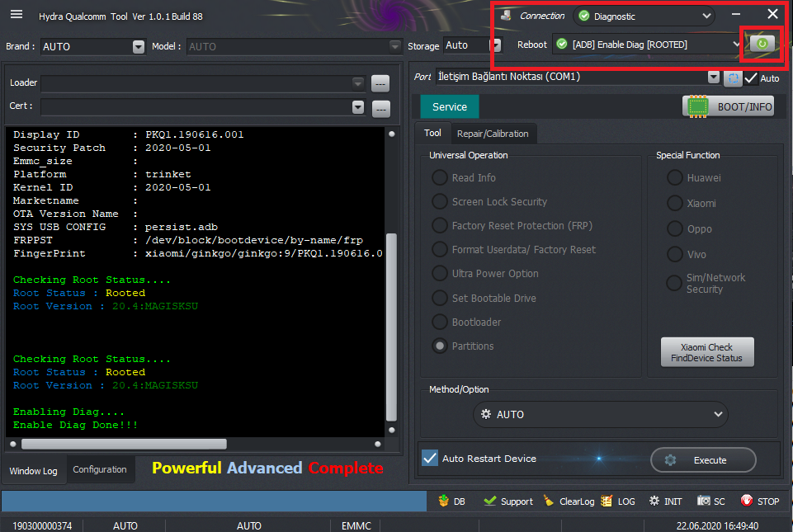Image resolution: width=793 pixels, height=532 pixels.
Task: Open the Connection Diagnostic dropdown
Action: 644,16
